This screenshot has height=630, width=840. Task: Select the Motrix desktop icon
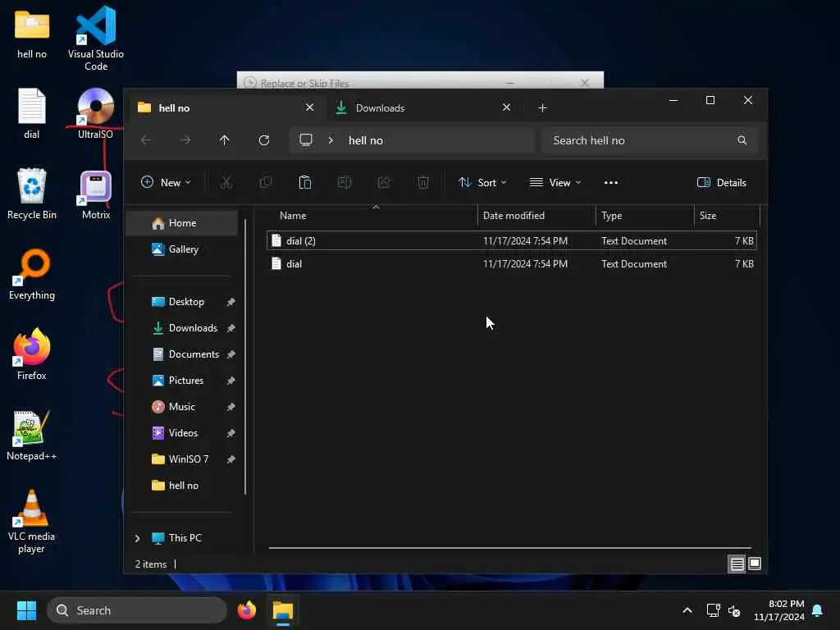(96, 195)
